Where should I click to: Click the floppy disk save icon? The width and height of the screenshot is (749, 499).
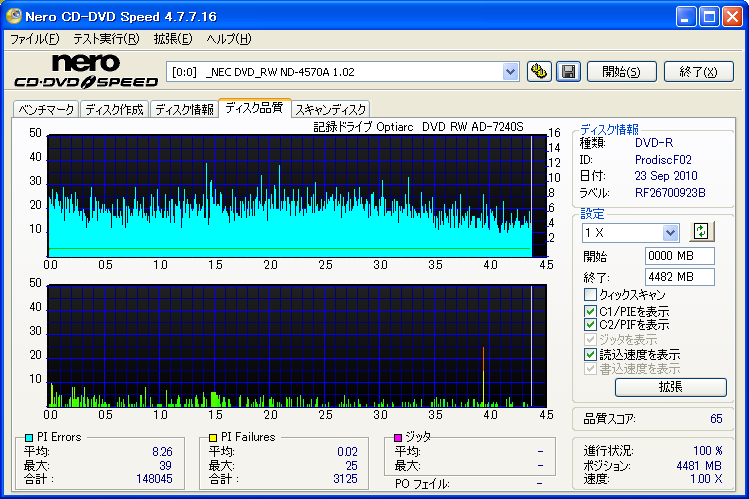coord(568,72)
